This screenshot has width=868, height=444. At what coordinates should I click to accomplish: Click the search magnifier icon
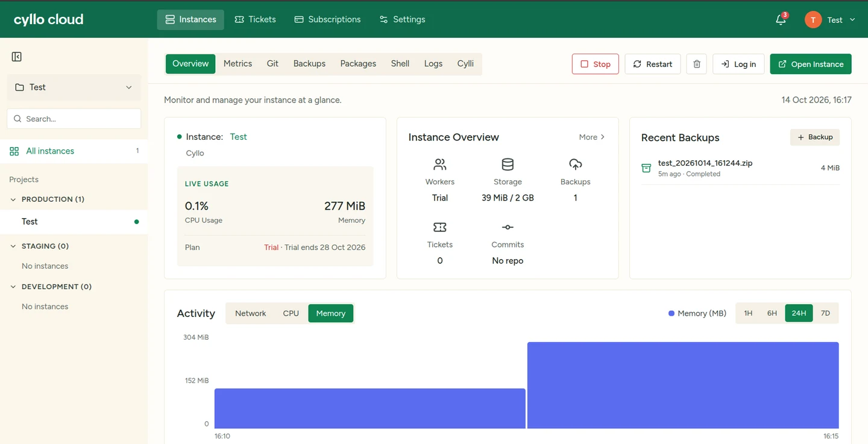17,119
